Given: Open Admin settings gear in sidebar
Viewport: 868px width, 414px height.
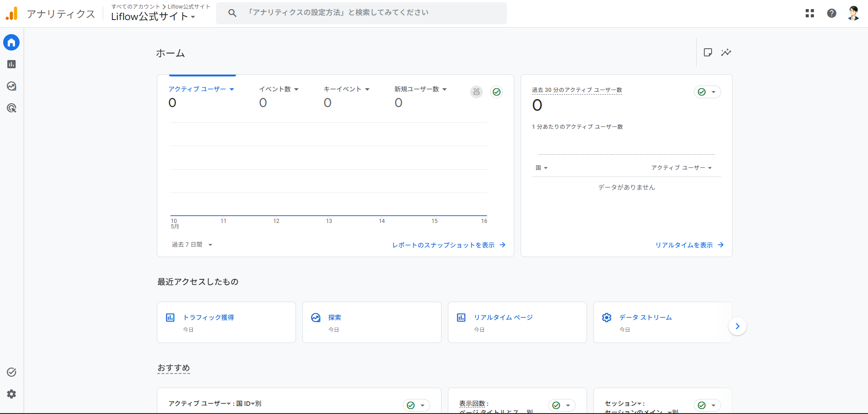Looking at the screenshot, I should point(12,394).
